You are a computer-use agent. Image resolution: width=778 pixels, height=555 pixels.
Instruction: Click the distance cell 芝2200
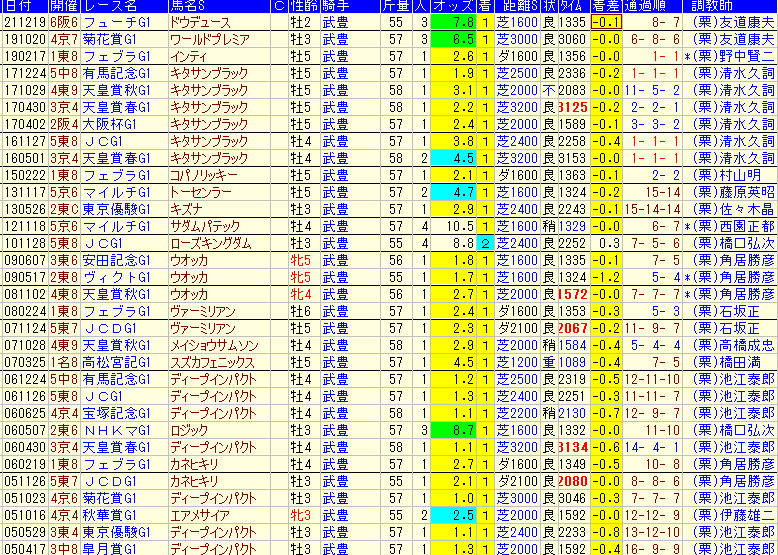[518, 413]
